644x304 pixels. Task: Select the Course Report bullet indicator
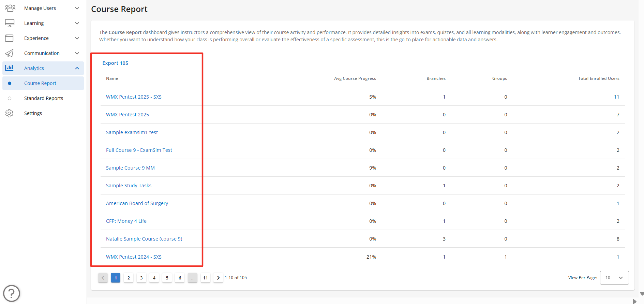(10, 83)
